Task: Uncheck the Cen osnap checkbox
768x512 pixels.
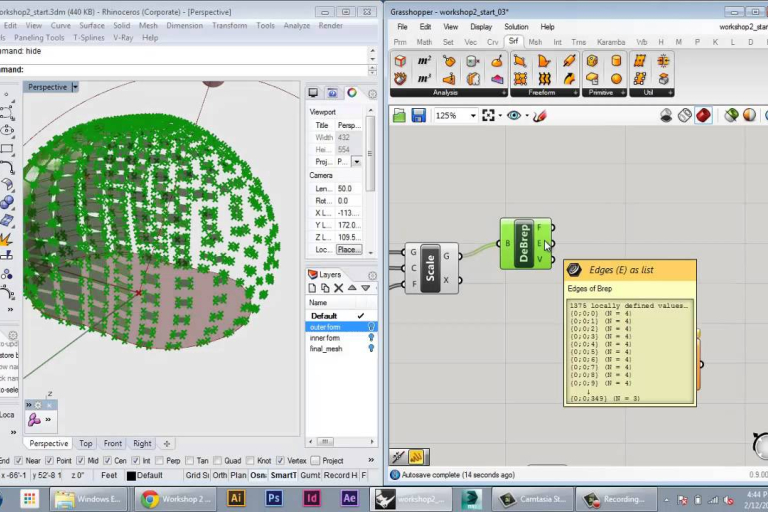Action: coord(107,461)
